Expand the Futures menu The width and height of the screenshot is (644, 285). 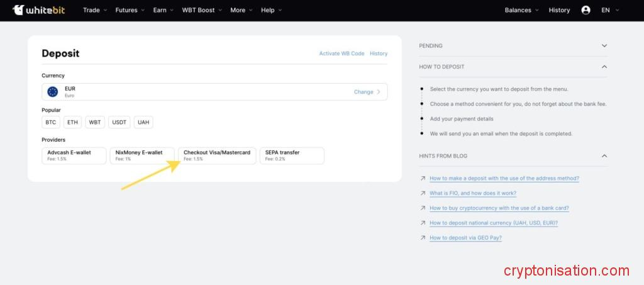click(130, 10)
